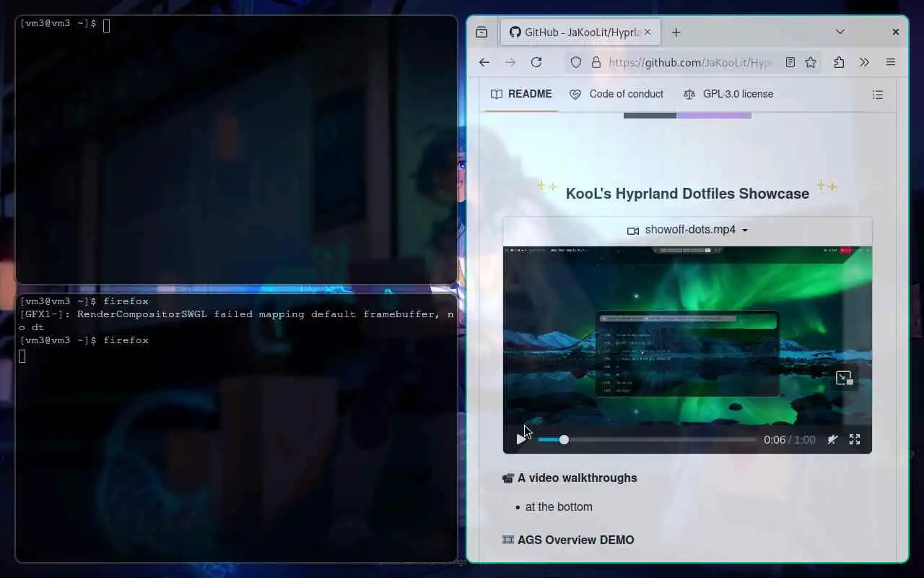This screenshot has width=924, height=578.
Task: Focus the bottom terminal cursor line
Action: (x=22, y=355)
